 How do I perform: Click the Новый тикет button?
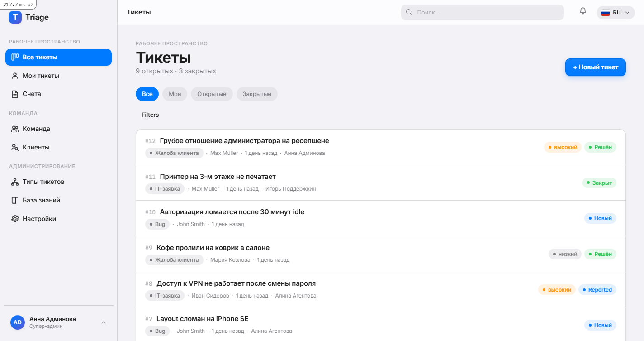click(596, 67)
